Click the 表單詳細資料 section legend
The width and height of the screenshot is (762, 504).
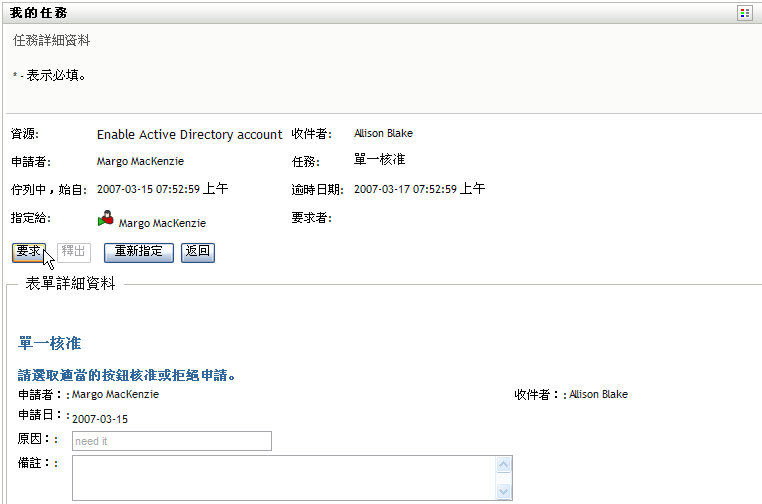[70, 284]
